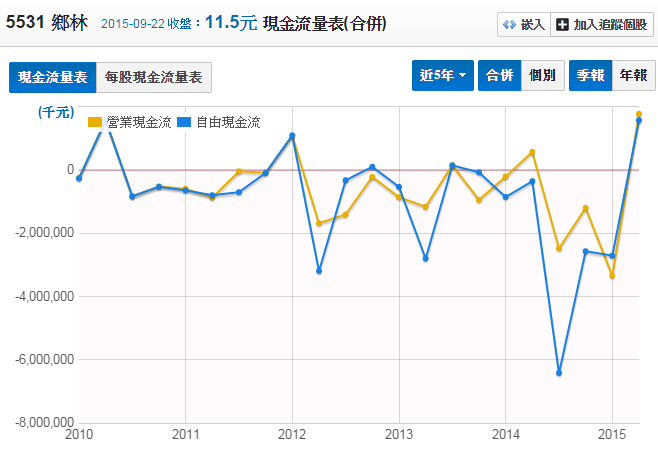Viewport: 658px width, 449px height.
Task: Select the 季報 quarterly report toggle
Action: click(590, 76)
